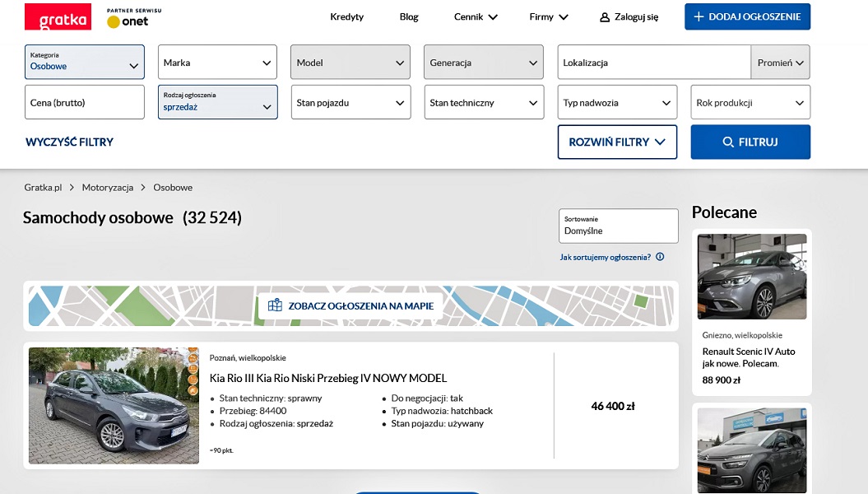
Task: Open the Kategoria Osobowe dropdown
Action: click(85, 62)
